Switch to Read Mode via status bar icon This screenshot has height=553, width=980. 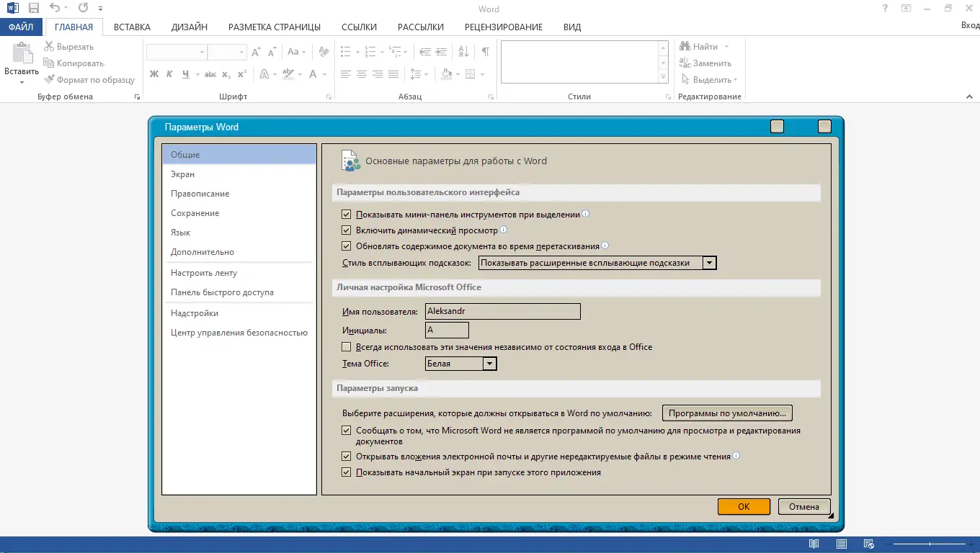[814, 544]
